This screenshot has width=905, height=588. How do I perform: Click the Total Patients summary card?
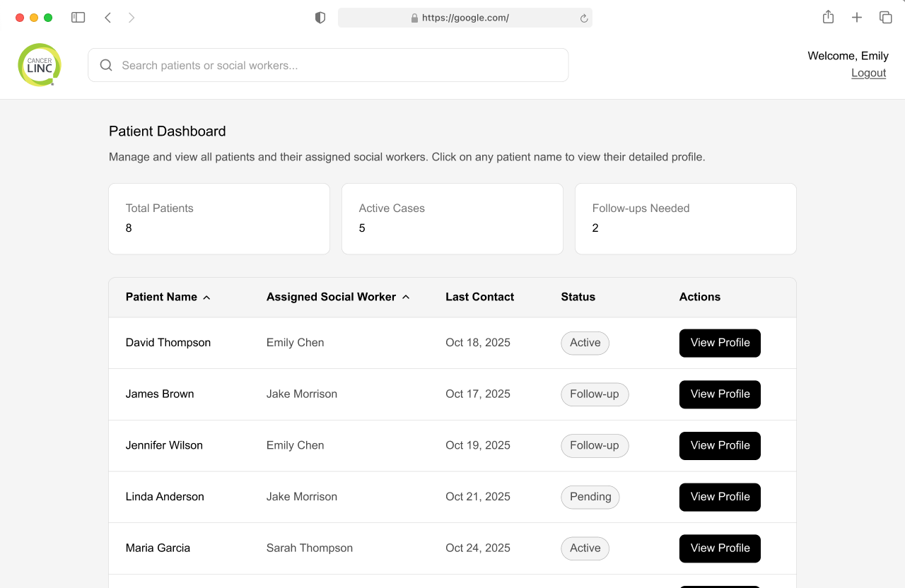click(x=218, y=218)
